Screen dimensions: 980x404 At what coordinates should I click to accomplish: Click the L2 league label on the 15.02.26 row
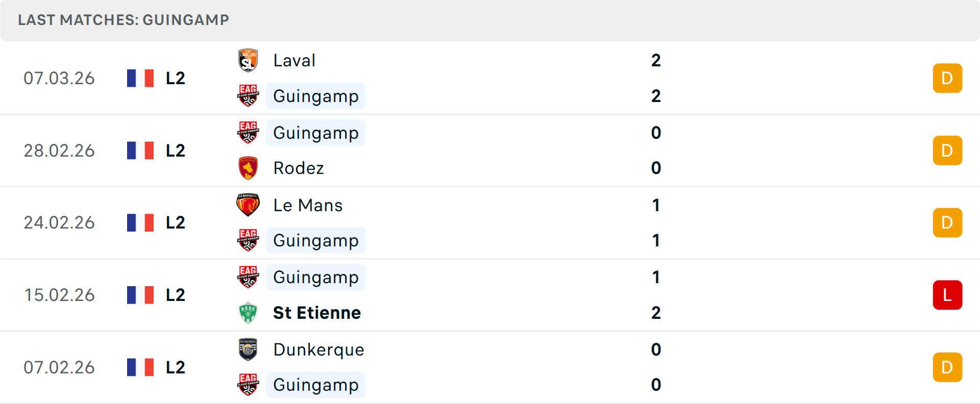pyautogui.click(x=175, y=295)
